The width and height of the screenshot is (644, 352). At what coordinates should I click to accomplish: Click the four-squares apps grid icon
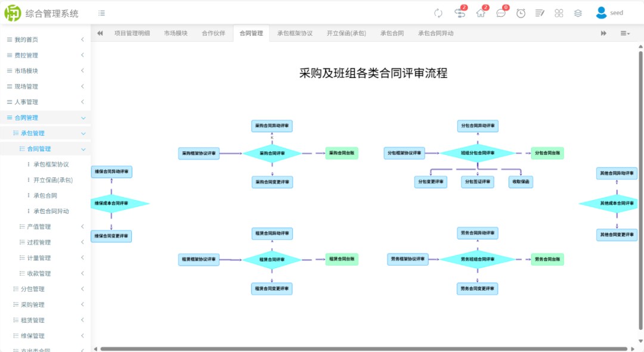tap(559, 13)
